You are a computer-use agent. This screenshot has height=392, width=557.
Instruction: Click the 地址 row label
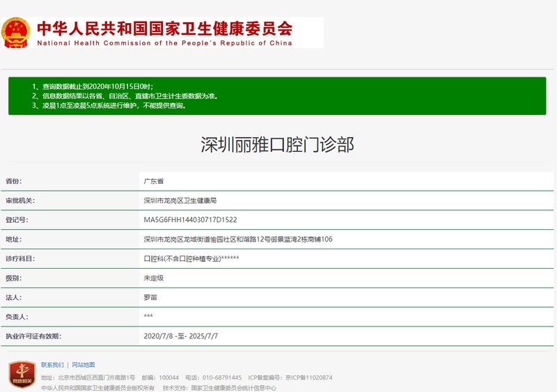13,240
